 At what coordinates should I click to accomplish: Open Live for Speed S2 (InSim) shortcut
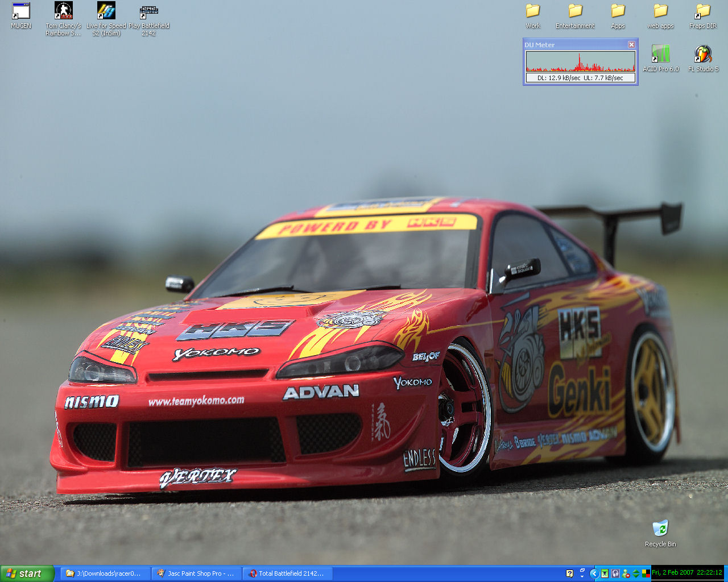pos(106,19)
